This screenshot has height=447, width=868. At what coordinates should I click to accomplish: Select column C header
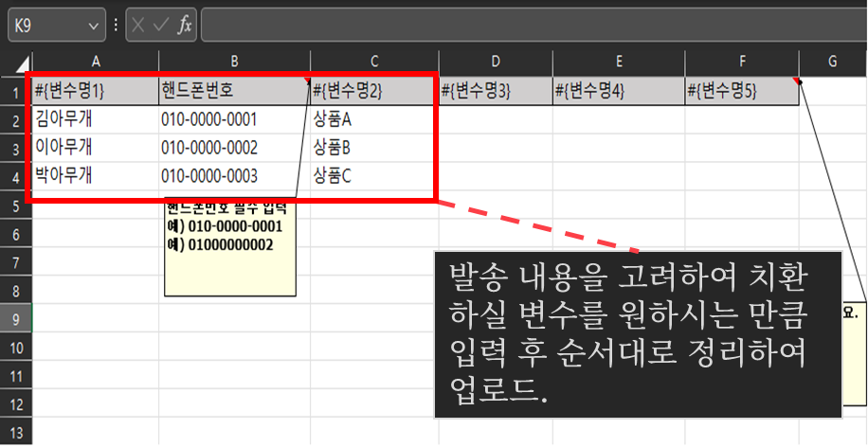click(374, 62)
